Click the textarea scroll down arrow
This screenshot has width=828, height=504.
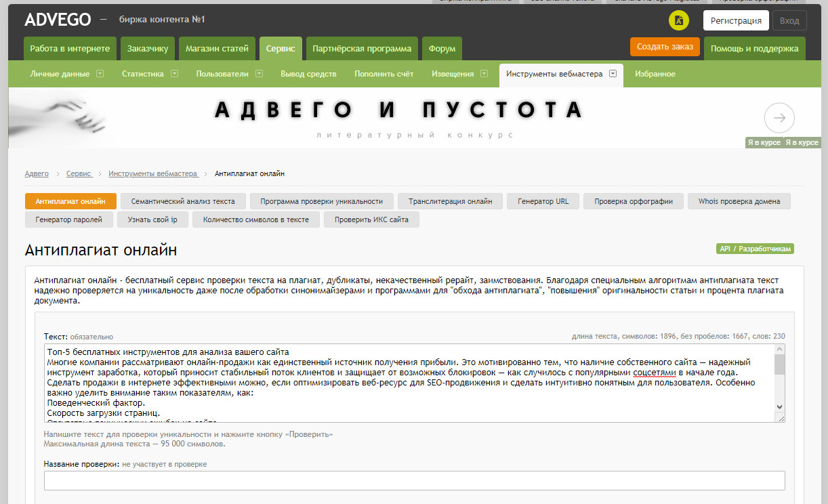click(779, 406)
